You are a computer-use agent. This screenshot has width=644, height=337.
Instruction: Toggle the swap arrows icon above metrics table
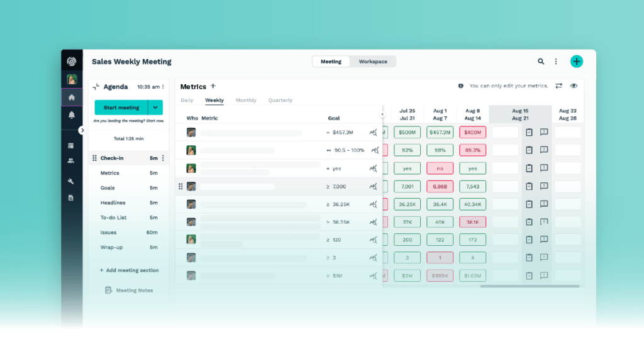pyautogui.click(x=558, y=86)
